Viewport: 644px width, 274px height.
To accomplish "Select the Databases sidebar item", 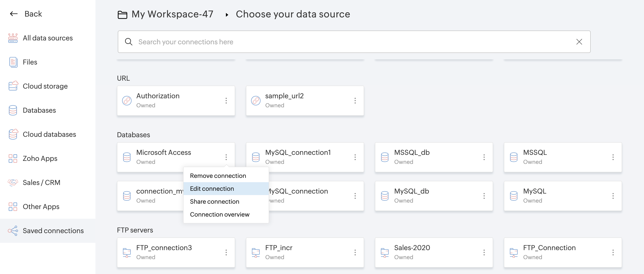I will click(39, 110).
